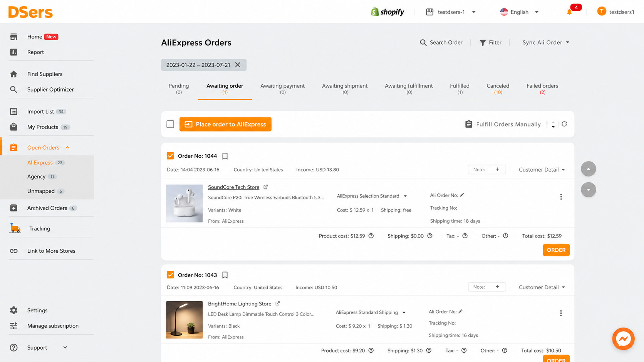The image size is (644, 362).
Task: Expand Customer Detail for order 1044
Action: click(542, 170)
